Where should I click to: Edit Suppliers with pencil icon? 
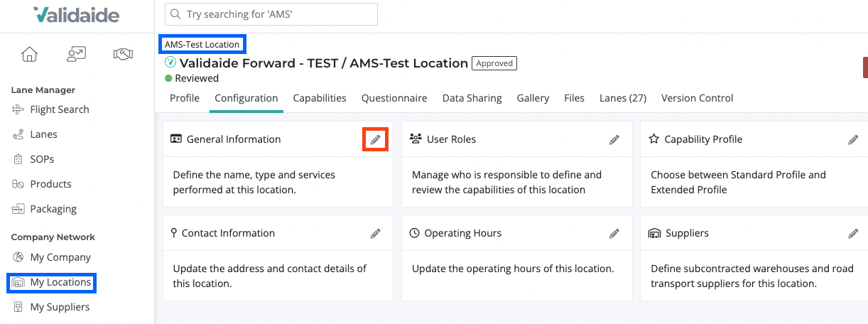point(853,234)
